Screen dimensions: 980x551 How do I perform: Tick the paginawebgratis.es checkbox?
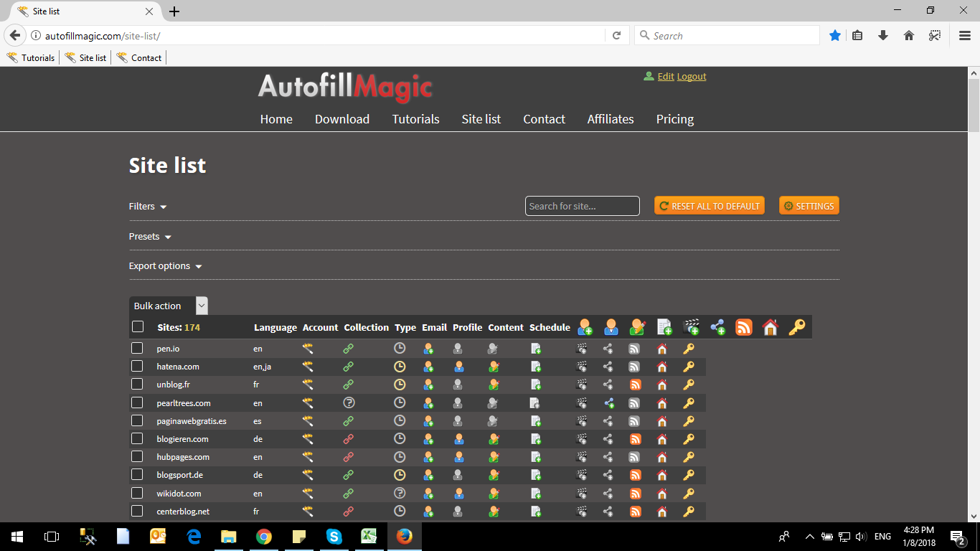coord(137,420)
